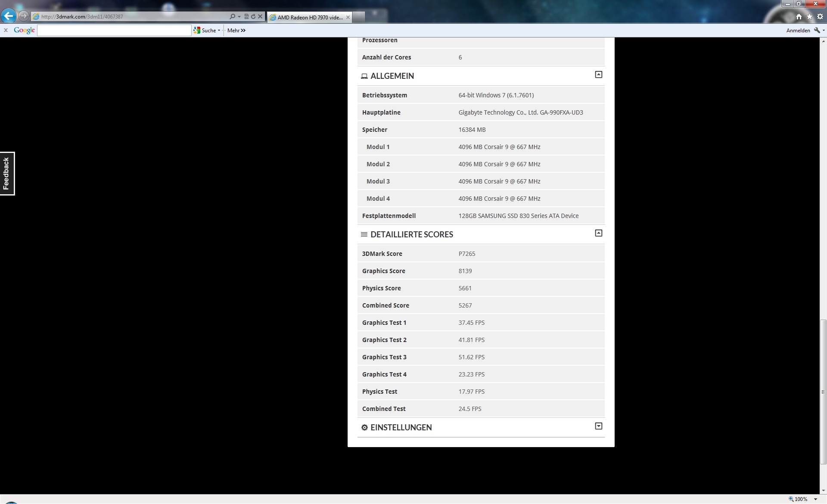Click the Anmelden sign-in link
This screenshot has width=827, height=504.
tap(798, 31)
